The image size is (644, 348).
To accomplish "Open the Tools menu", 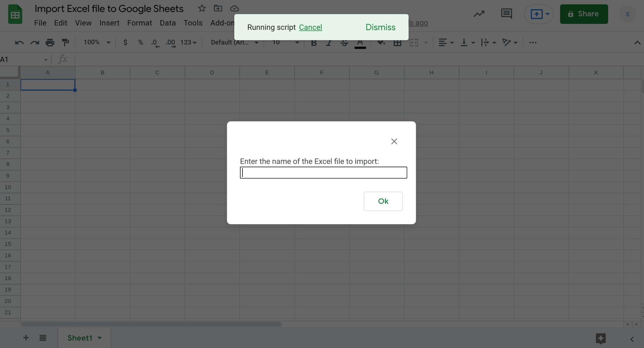I will tap(193, 23).
